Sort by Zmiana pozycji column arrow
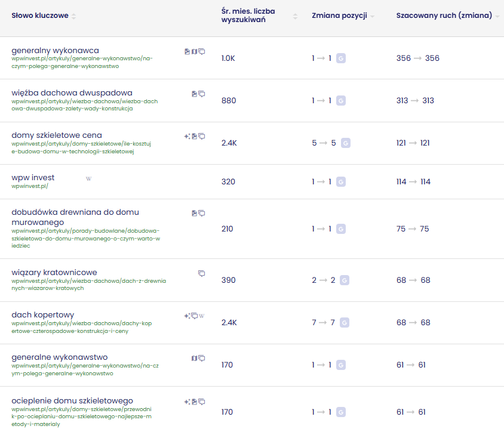 point(372,16)
